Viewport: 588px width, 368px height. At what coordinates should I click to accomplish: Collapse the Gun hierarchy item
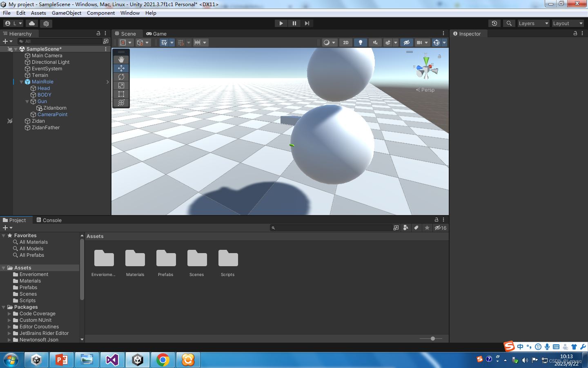tap(27, 101)
